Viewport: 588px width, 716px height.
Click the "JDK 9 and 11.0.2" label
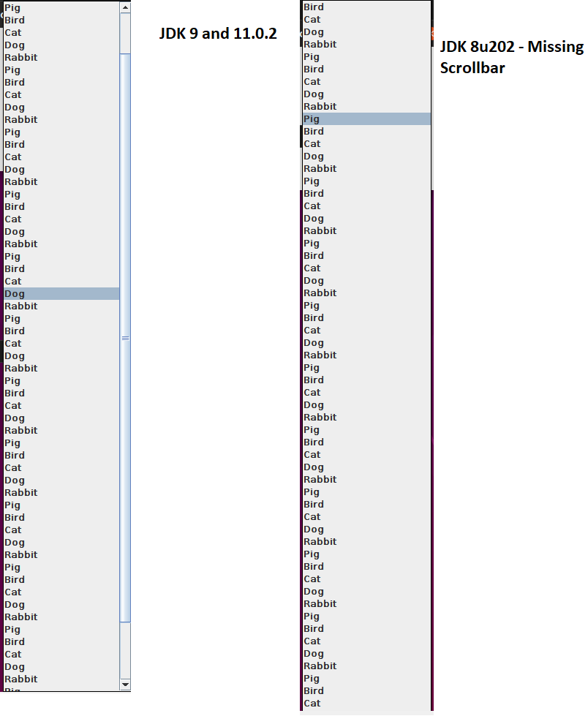point(218,34)
